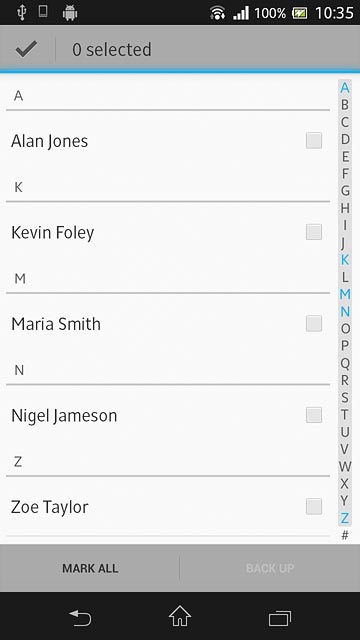Viewport: 360px width, 640px height.
Task: Select letter M in alphabet index
Action: pos(345,294)
